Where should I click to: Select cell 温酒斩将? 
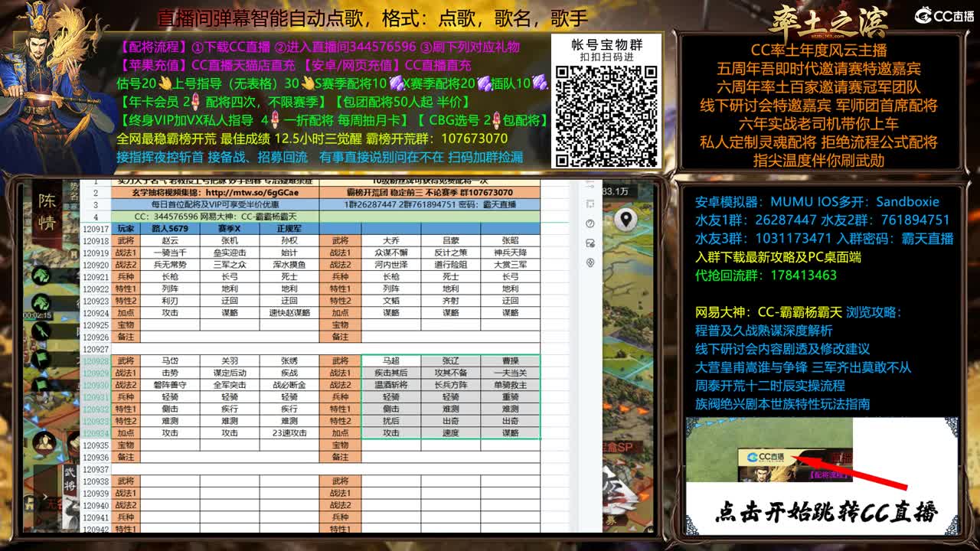point(390,385)
